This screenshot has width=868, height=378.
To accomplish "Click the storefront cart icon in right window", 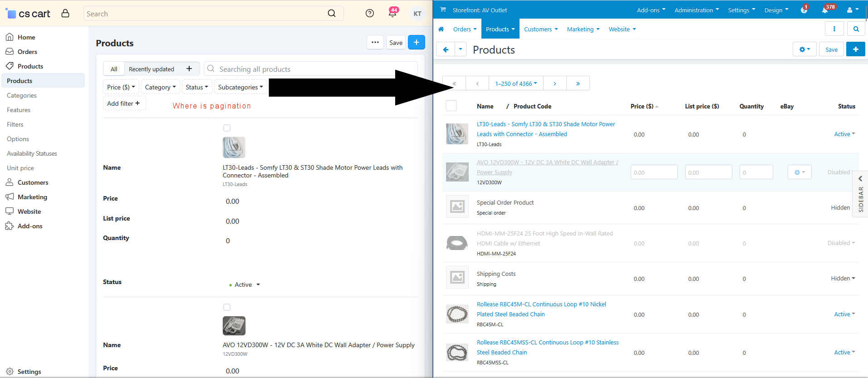I will (443, 10).
